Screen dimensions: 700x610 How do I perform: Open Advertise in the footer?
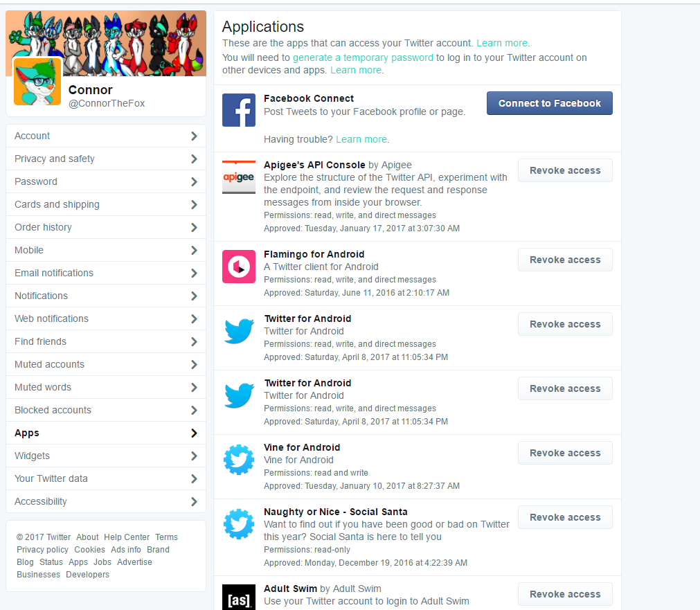click(x=134, y=562)
